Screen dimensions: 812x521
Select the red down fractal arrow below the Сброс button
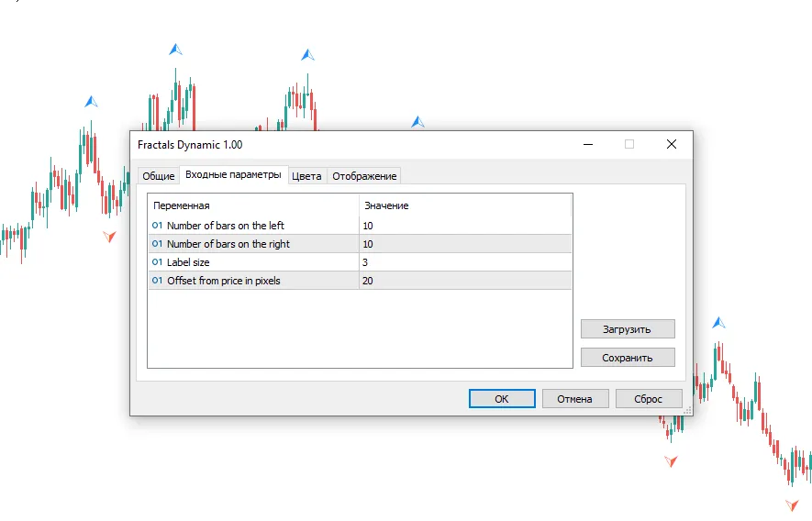coord(671,460)
